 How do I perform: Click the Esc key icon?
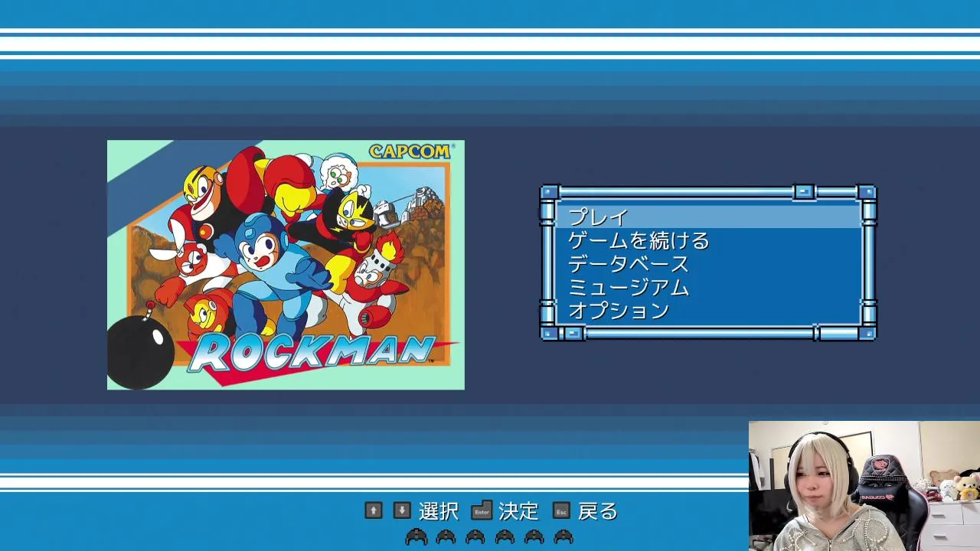click(x=561, y=510)
